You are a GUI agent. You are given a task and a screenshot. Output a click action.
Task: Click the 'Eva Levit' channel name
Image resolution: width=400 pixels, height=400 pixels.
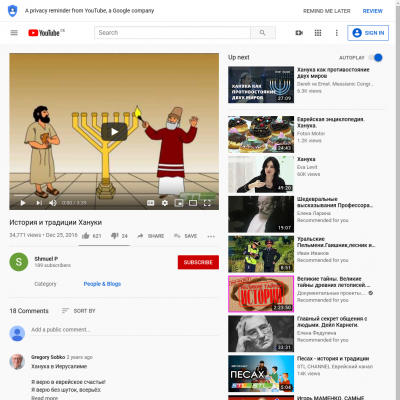[x=307, y=167]
